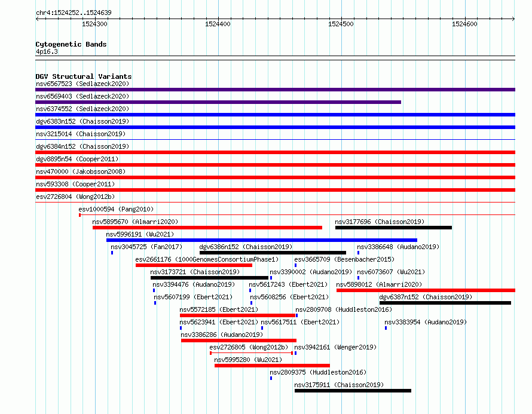532x414 pixels.
Task: Click the nsv5617511 small blue marker
Action: [x=262, y=328]
